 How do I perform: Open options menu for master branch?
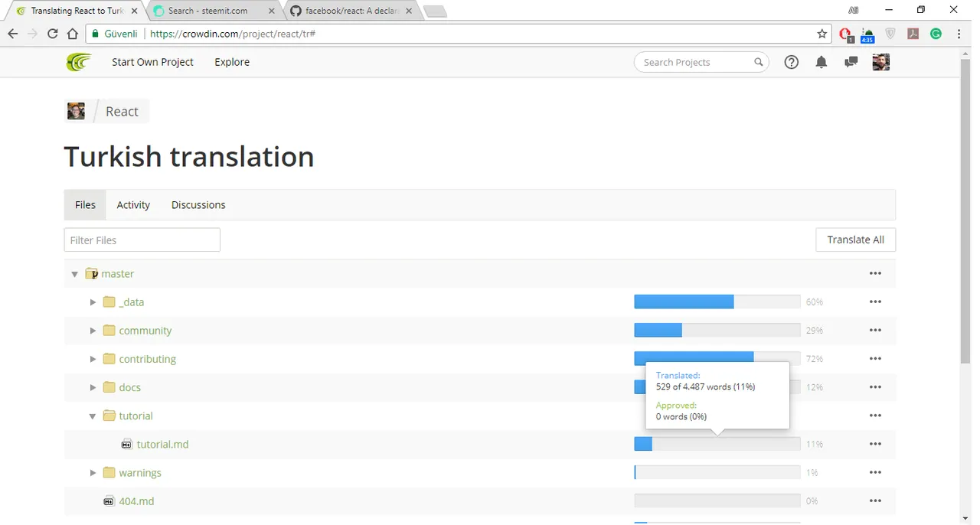click(875, 273)
